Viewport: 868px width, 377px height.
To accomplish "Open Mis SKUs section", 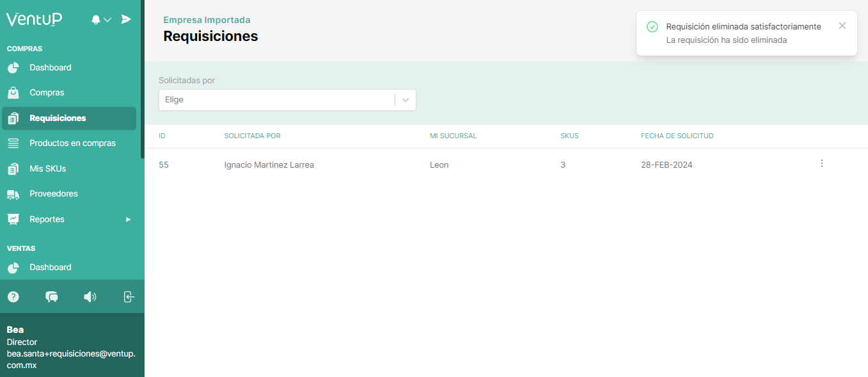I will click(47, 169).
